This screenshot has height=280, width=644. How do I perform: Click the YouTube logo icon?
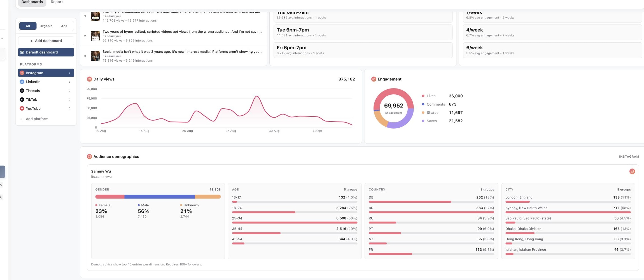click(22, 109)
